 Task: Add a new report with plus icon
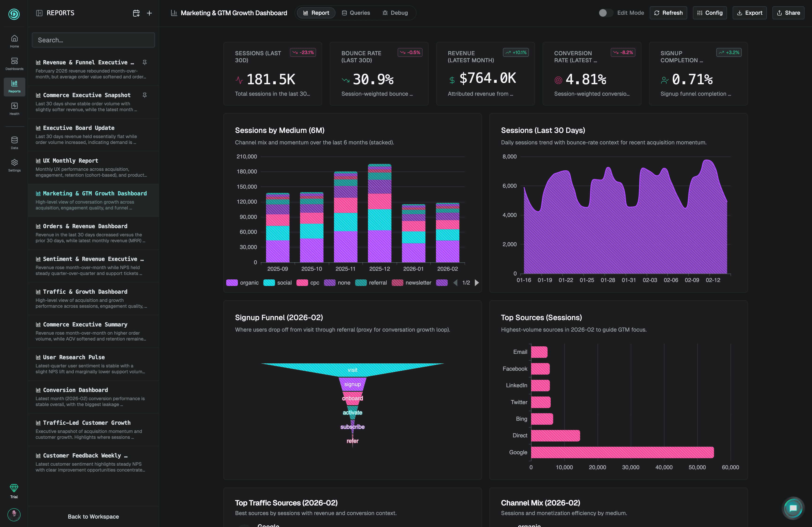pyautogui.click(x=149, y=13)
